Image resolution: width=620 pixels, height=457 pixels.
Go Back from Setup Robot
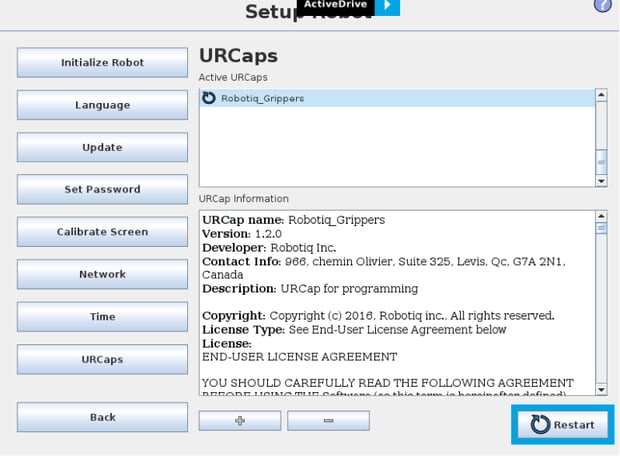pos(102,417)
